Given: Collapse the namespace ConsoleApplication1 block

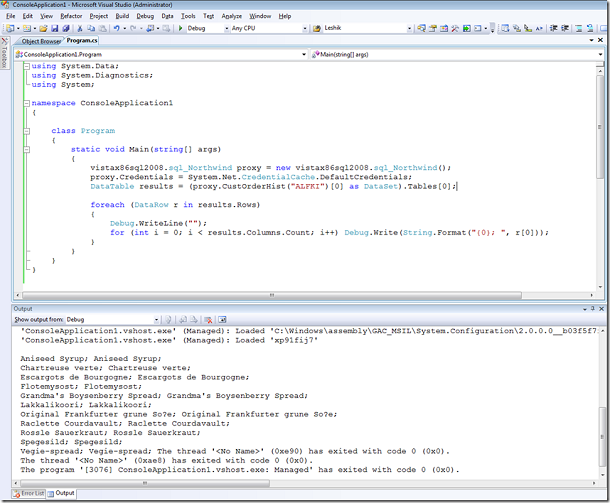Looking at the screenshot, I should tap(26, 103).
